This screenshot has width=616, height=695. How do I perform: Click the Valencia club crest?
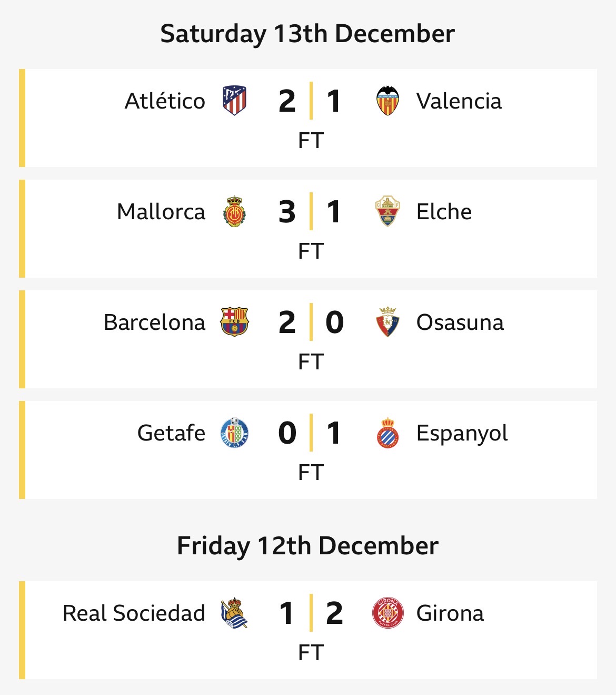388,101
